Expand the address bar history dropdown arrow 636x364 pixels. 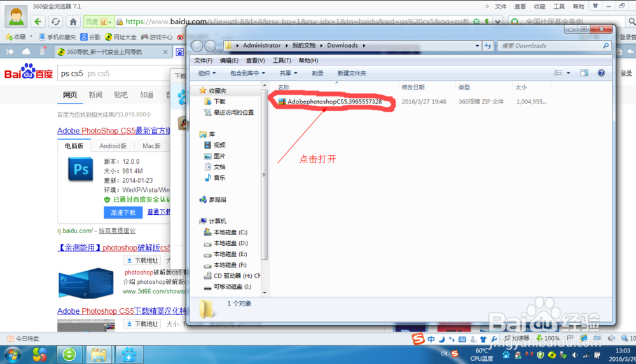click(x=477, y=46)
